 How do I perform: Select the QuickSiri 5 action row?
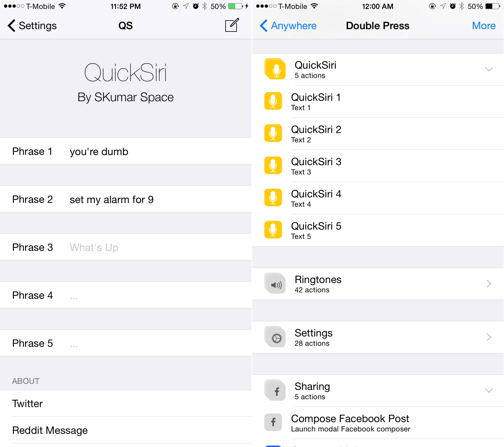point(378,230)
